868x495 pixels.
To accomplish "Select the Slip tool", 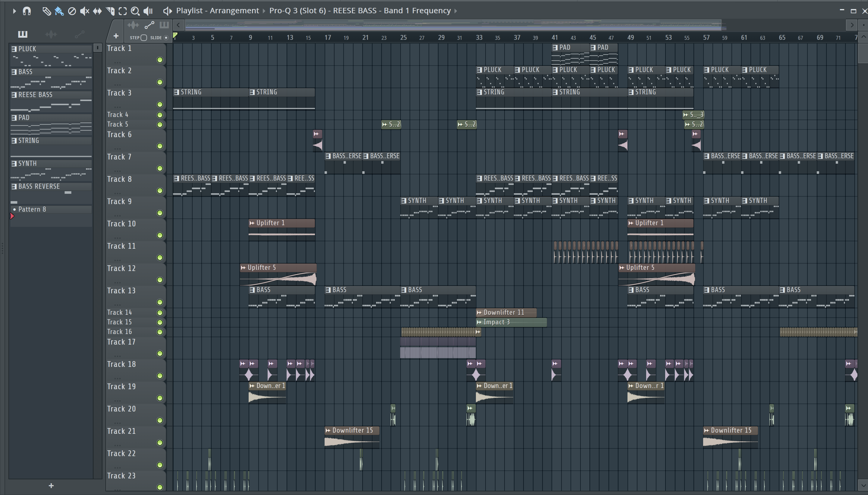I will coord(97,11).
